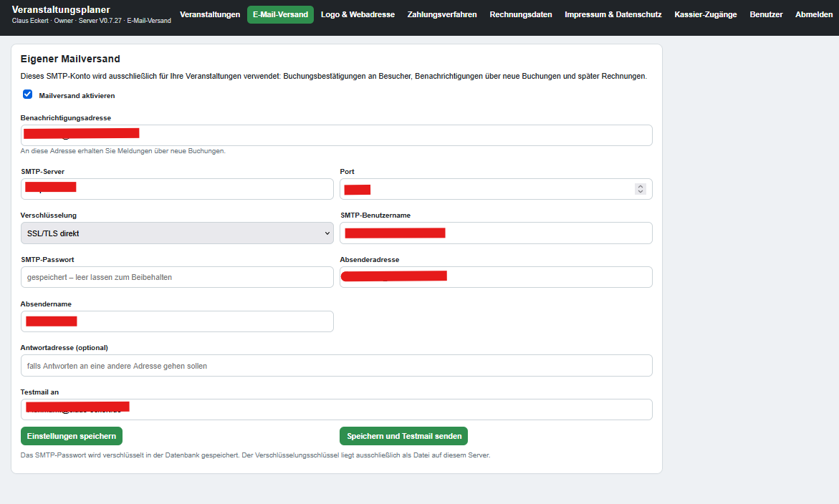Click the SMTP account description sentence
Viewport: 839px width, 504px height.
[x=333, y=77]
